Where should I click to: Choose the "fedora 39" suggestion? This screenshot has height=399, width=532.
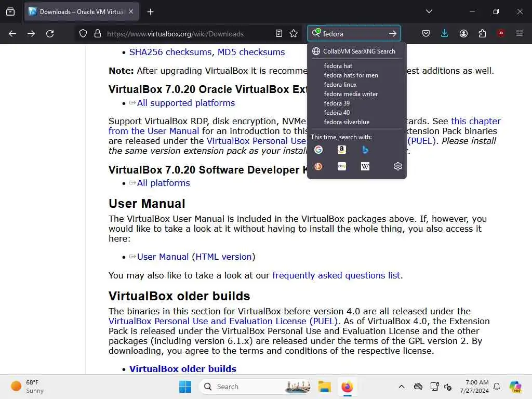click(356, 103)
